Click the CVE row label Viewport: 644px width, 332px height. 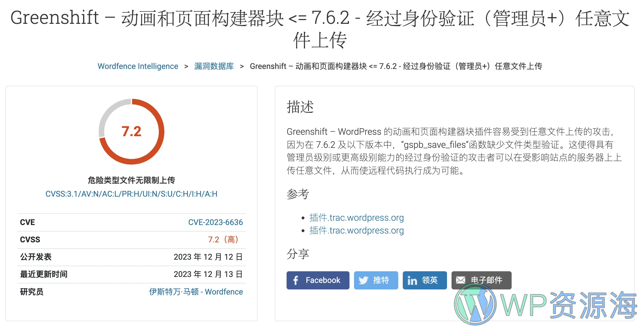point(27,222)
